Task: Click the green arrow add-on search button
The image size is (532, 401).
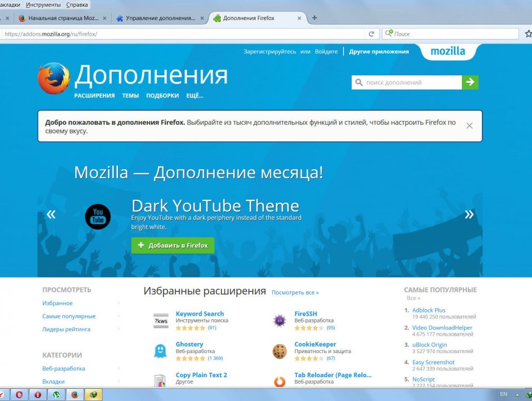Action: pos(470,82)
